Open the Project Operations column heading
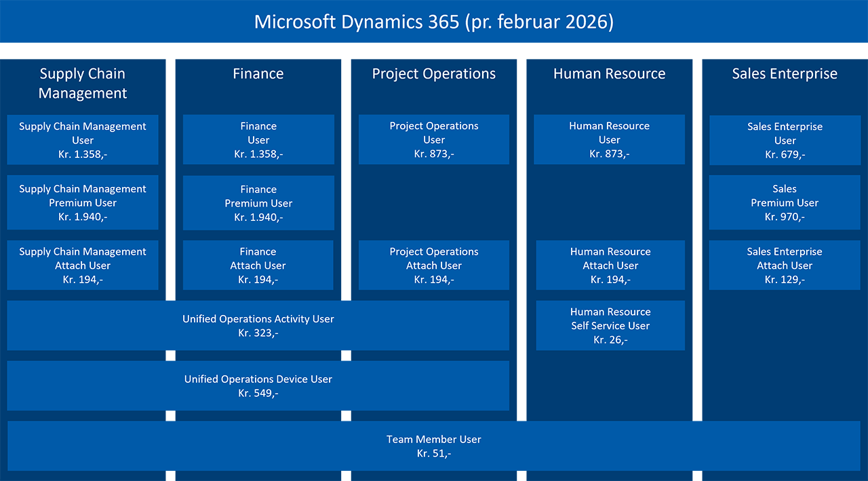Image resolution: width=868 pixels, height=481 pixels. 434,74
